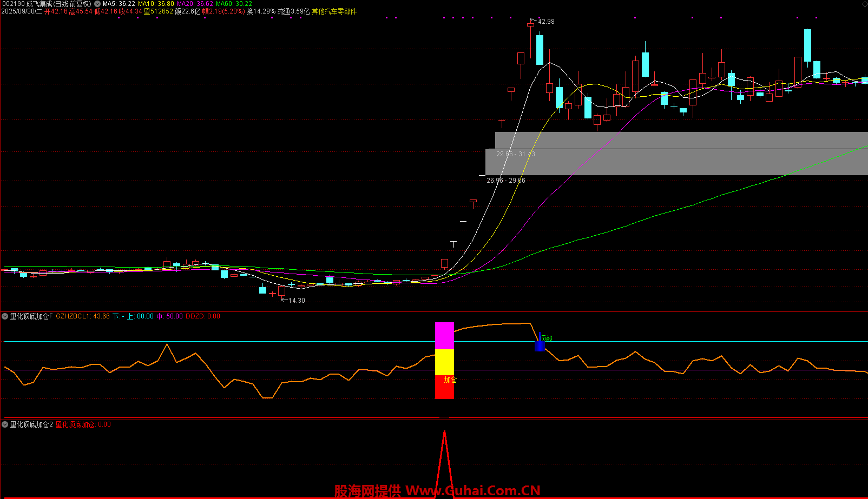Click the 量化顶底加仓2 indicator name
The height and width of the screenshot is (499, 868).
coord(31,424)
